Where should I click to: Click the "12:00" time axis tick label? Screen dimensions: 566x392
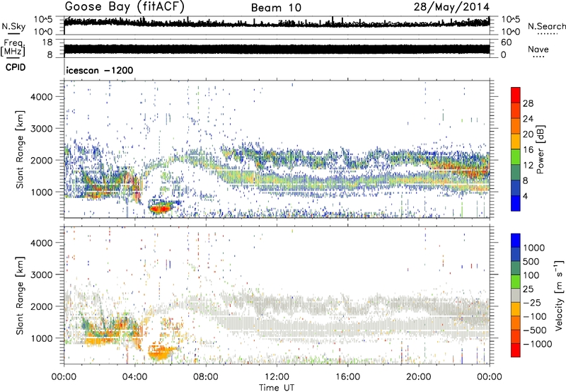click(x=277, y=377)
